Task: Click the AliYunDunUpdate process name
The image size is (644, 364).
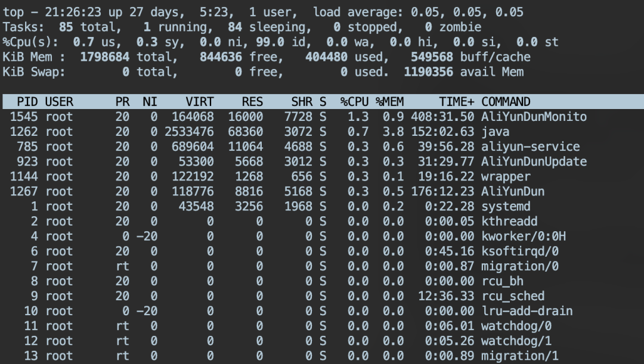Action: pyautogui.click(x=534, y=161)
